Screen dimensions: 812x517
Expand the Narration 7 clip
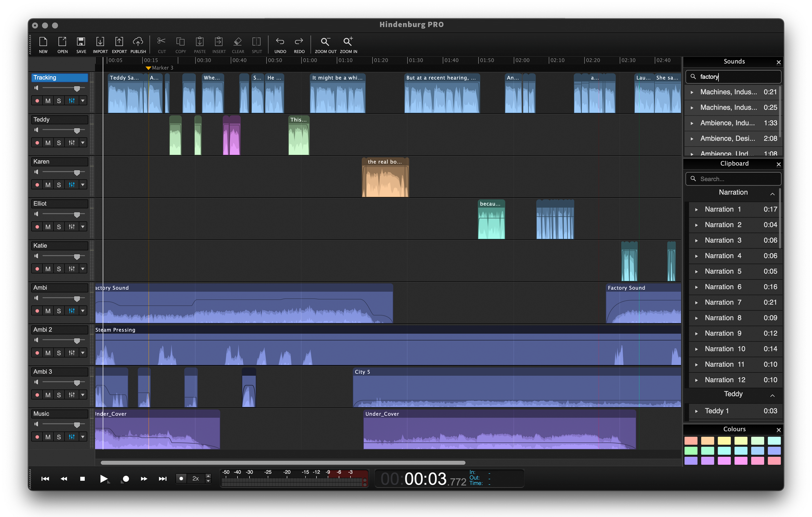pos(696,303)
